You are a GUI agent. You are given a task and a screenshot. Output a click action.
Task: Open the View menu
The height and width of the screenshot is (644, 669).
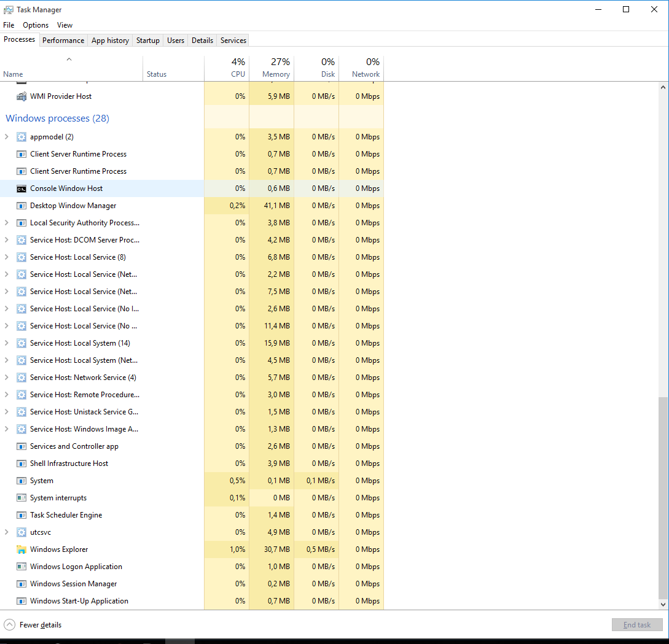[65, 25]
